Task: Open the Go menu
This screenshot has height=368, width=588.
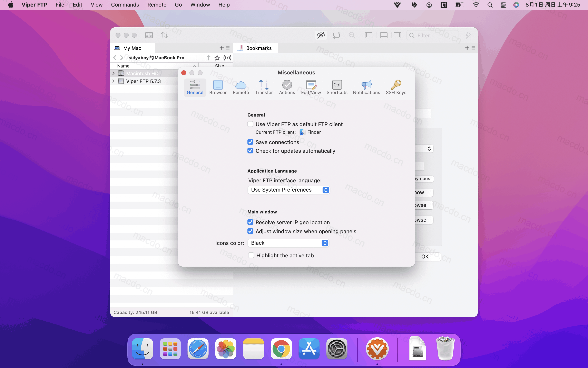Action: pos(178,5)
